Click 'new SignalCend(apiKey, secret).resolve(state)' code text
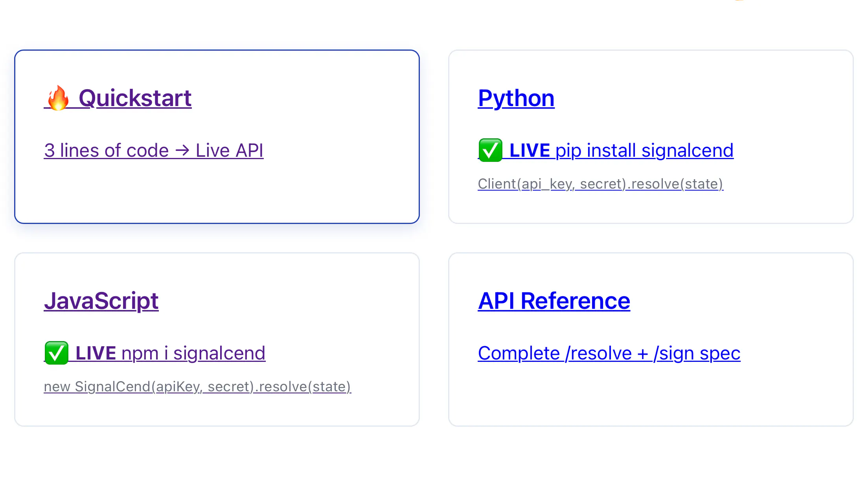This screenshot has width=868, height=488. pyautogui.click(x=197, y=387)
